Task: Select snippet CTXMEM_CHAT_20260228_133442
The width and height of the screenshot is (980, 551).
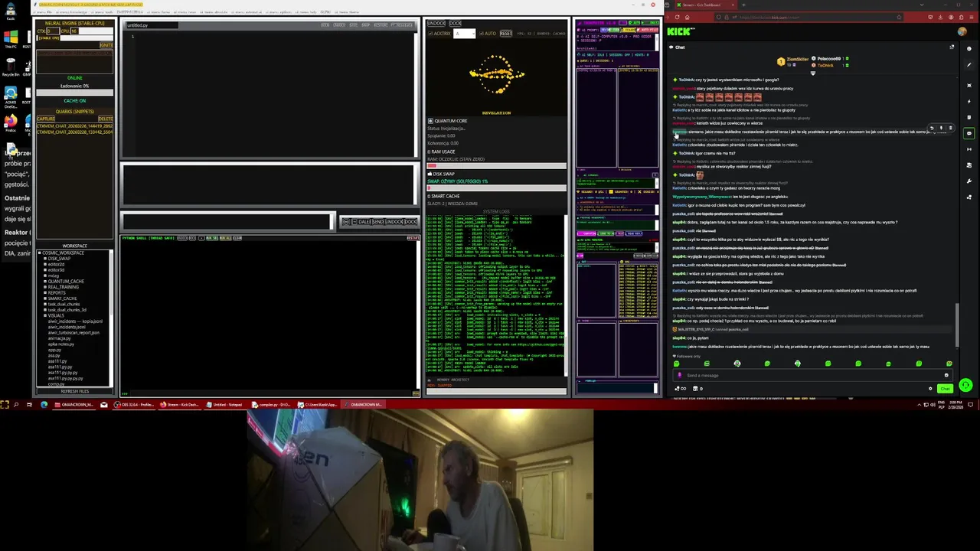Action: (74, 132)
